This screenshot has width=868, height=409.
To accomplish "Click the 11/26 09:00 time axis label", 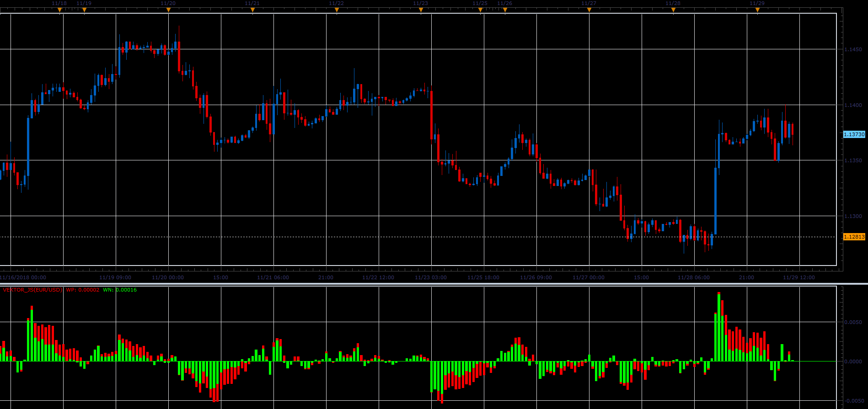I will [536, 277].
